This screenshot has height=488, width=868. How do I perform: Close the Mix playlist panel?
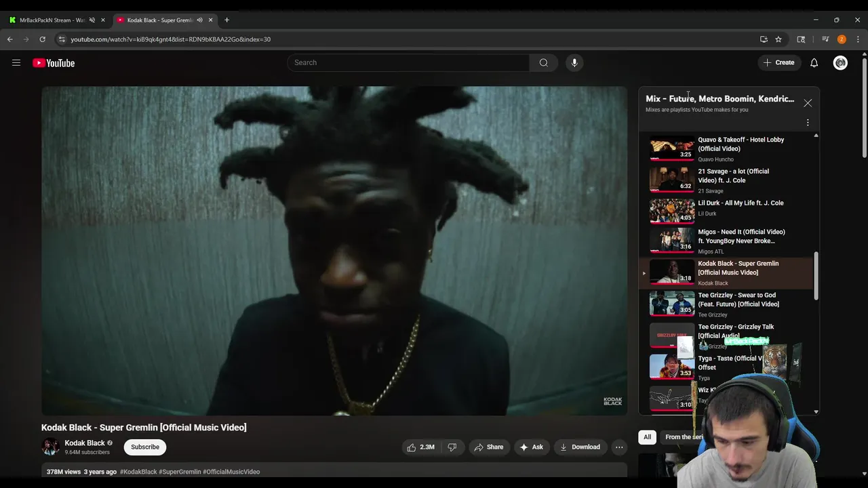coord(808,103)
